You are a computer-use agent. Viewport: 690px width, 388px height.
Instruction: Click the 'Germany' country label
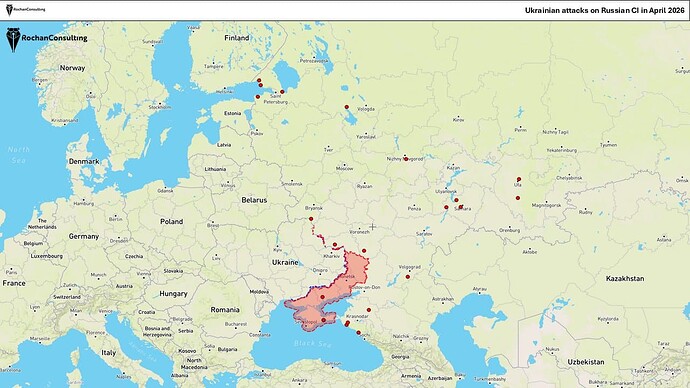(x=84, y=236)
